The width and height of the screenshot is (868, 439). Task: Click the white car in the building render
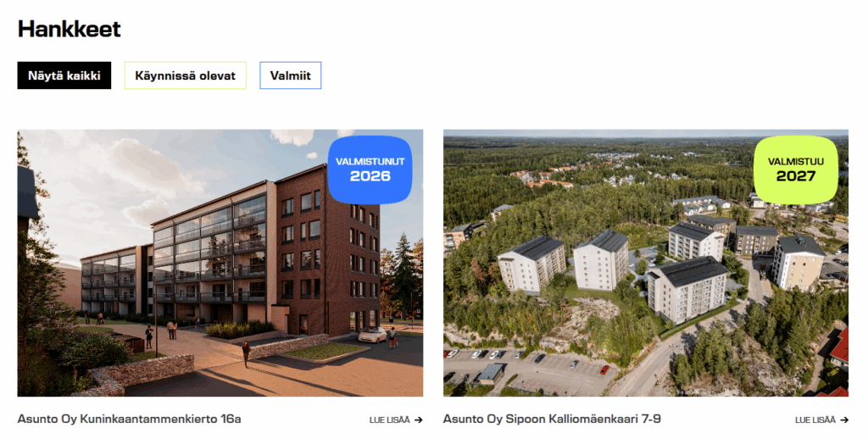click(373, 335)
